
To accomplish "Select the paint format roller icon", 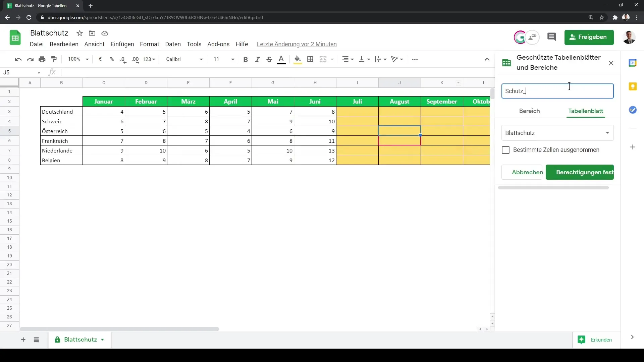I will pyautogui.click(x=54, y=59).
